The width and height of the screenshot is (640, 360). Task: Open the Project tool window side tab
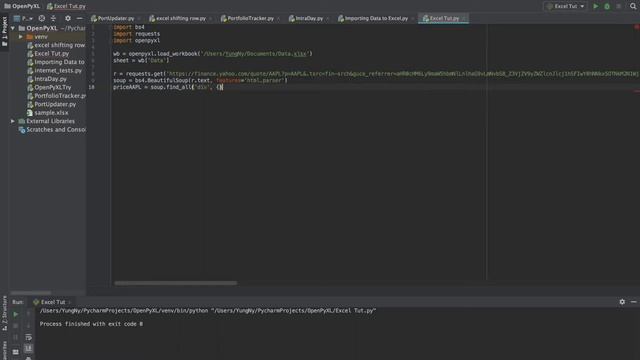pos(4,32)
